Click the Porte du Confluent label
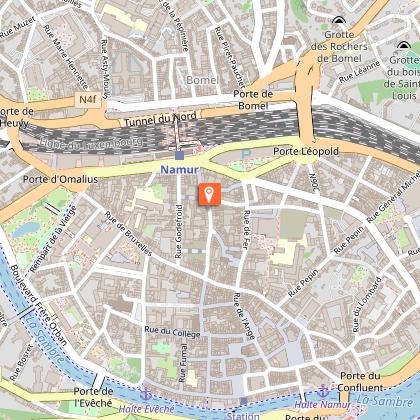The width and height of the screenshot is (420, 420). coord(360,382)
